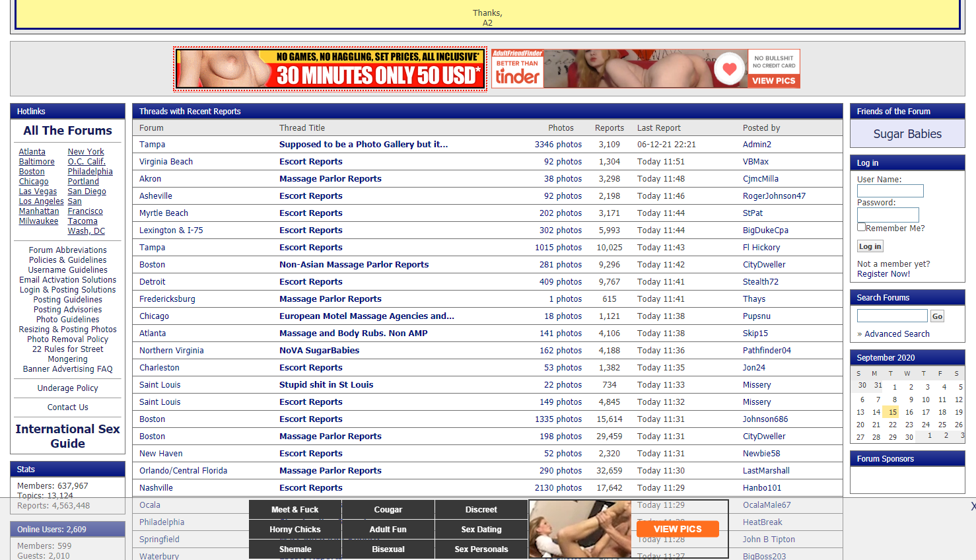Click the User Name input field

pos(889,191)
